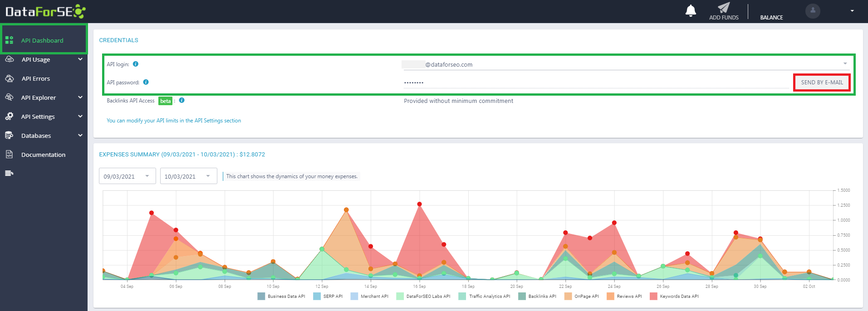The width and height of the screenshot is (868, 311).
Task: Expand the API Explorer submenu chevron
Action: (x=80, y=97)
